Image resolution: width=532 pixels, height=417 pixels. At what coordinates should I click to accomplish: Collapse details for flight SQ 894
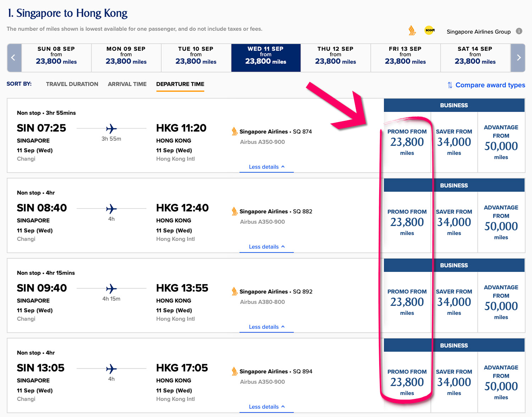(266, 407)
